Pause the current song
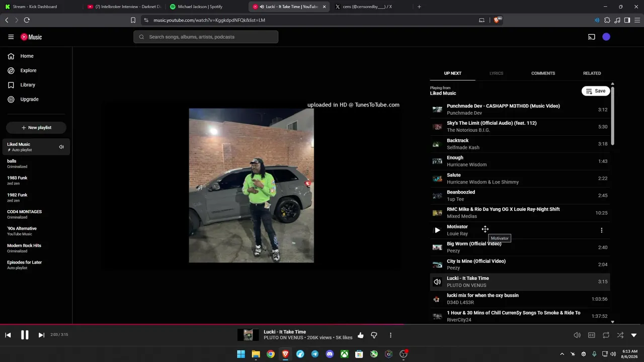Viewport: 644px width, 362px height. tap(25, 335)
